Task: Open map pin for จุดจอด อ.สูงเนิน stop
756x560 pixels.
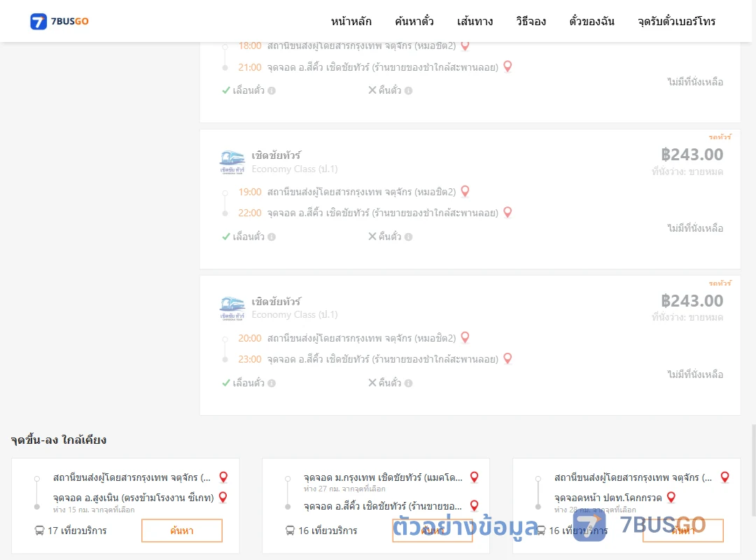Action: pos(223,497)
